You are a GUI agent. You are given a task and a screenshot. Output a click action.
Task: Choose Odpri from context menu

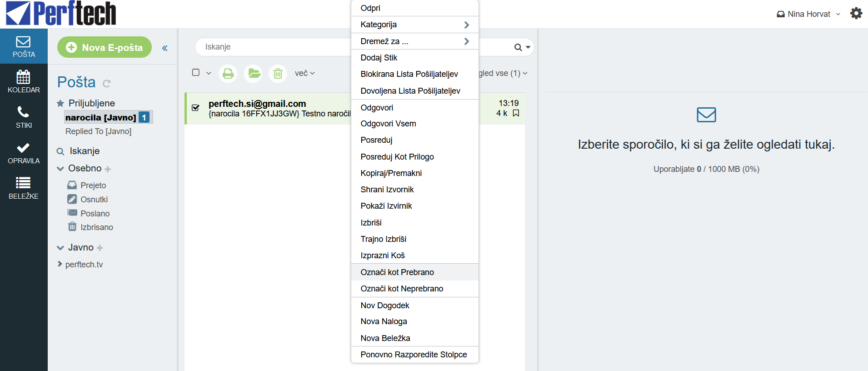point(415,8)
